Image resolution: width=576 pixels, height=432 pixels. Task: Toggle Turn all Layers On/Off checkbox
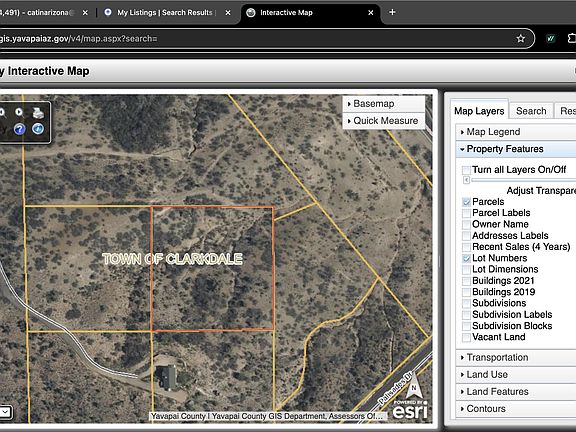click(x=466, y=170)
